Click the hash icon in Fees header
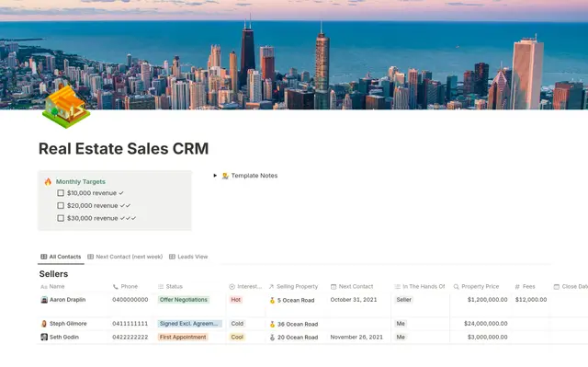The height and width of the screenshot is (367, 588). click(517, 287)
